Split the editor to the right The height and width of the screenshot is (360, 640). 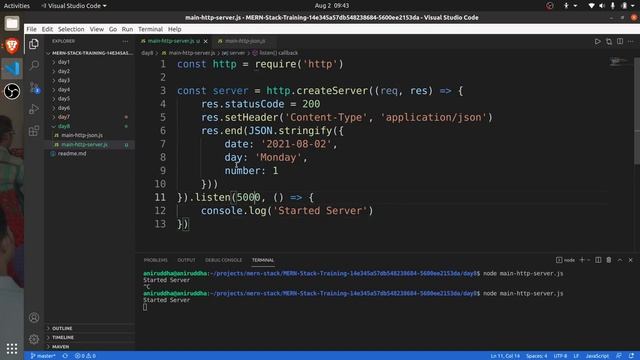[x=620, y=41]
